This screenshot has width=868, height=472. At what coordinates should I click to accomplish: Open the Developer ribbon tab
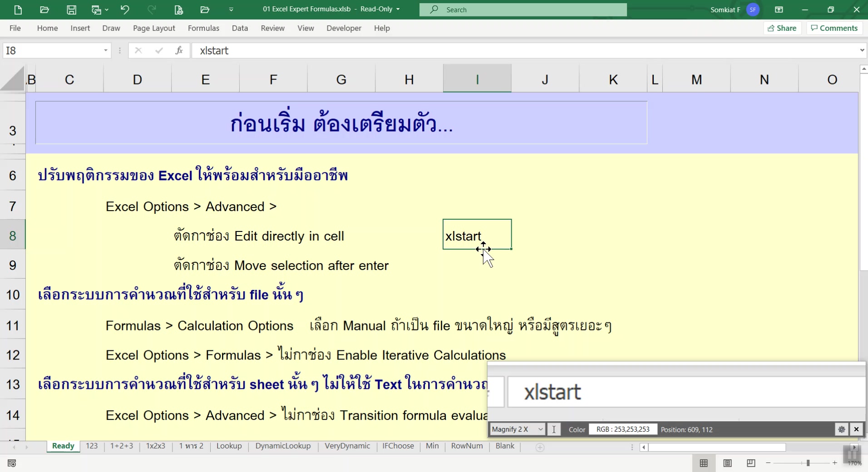[x=344, y=28]
